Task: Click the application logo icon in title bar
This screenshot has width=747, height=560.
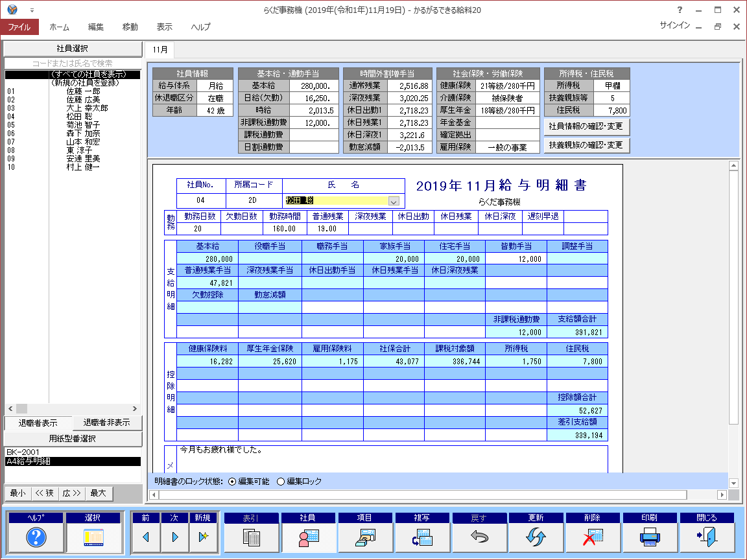Action: coord(12,10)
